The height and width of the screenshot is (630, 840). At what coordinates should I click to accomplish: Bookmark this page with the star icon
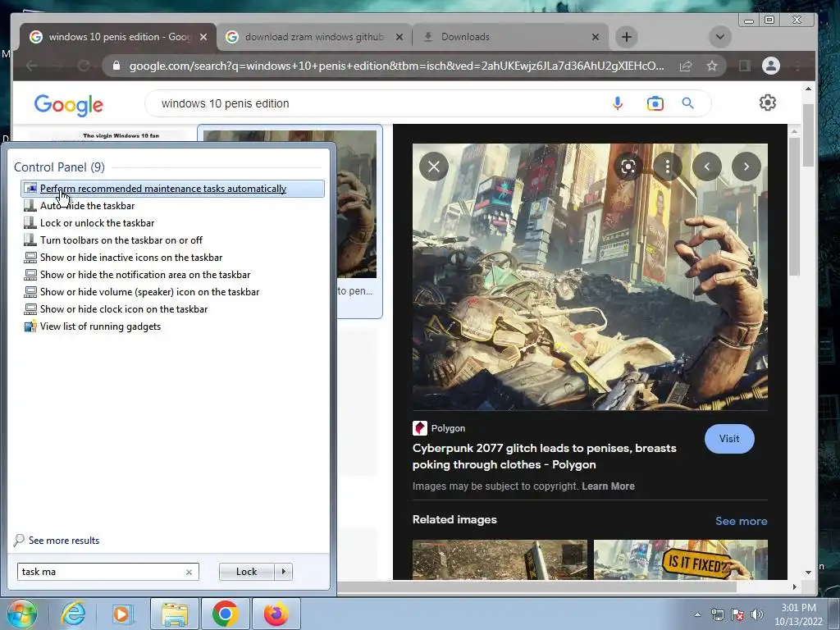point(711,66)
